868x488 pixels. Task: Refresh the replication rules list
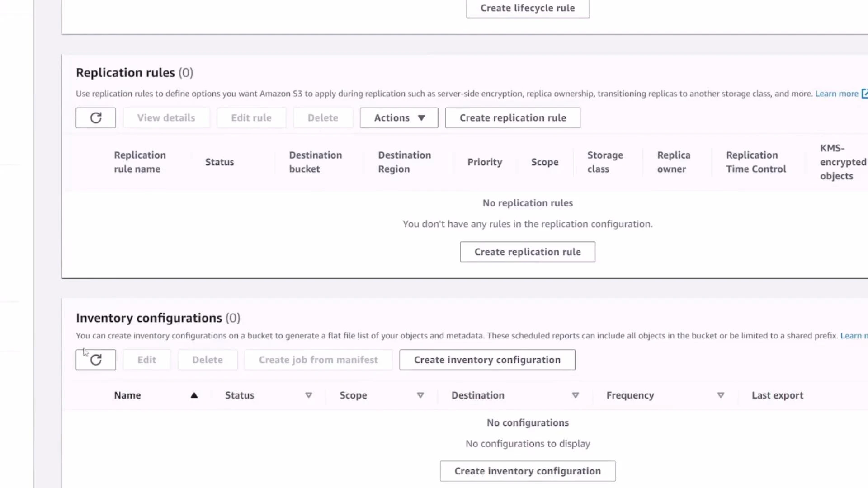click(x=96, y=117)
